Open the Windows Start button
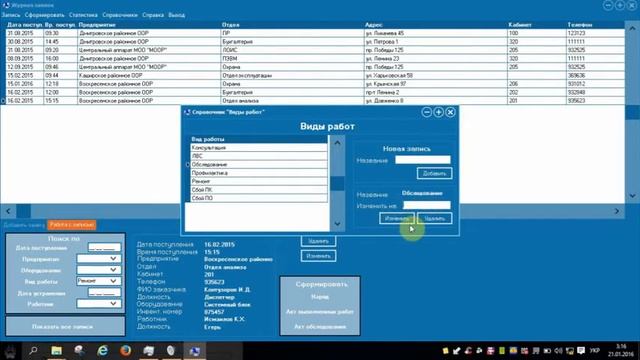The height and width of the screenshot is (360, 640). pos(10,351)
